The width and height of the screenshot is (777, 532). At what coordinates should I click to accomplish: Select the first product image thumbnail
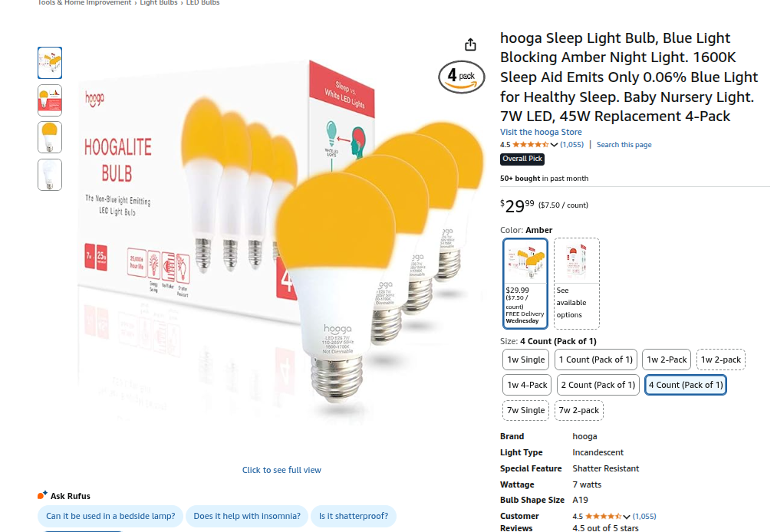(x=50, y=63)
